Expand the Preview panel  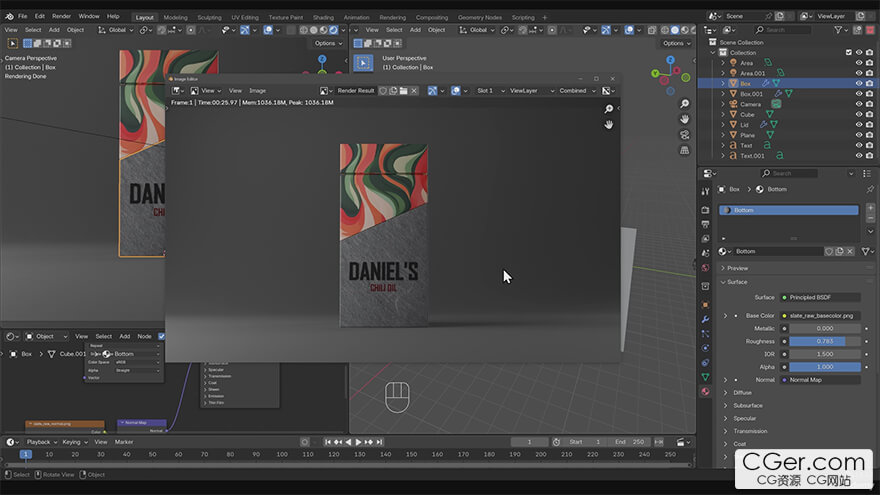(x=737, y=268)
